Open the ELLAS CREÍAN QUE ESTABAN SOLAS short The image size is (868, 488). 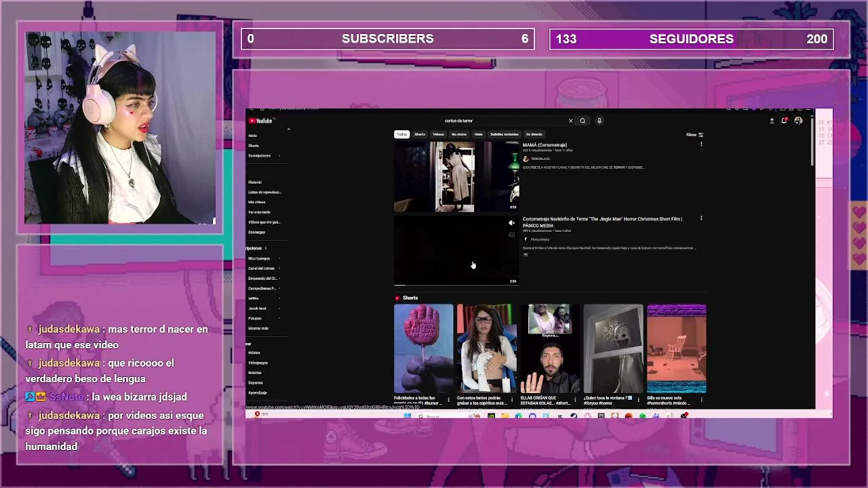(549, 349)
